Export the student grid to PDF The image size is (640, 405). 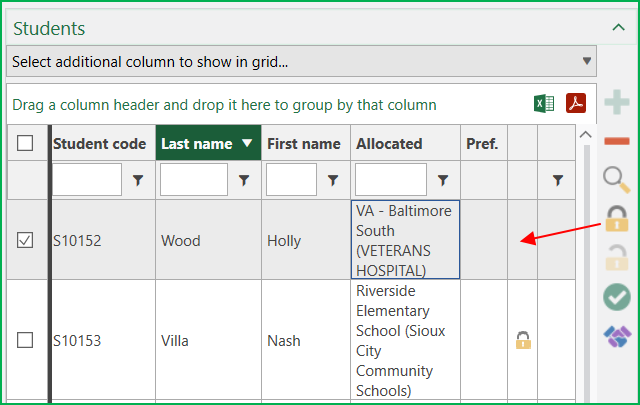576,103
